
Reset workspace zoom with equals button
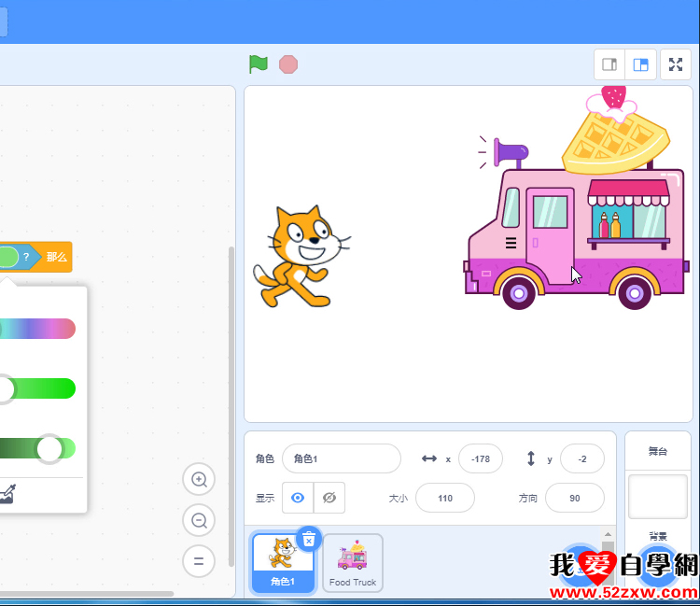pyautogui.click(x=199, y=561)
